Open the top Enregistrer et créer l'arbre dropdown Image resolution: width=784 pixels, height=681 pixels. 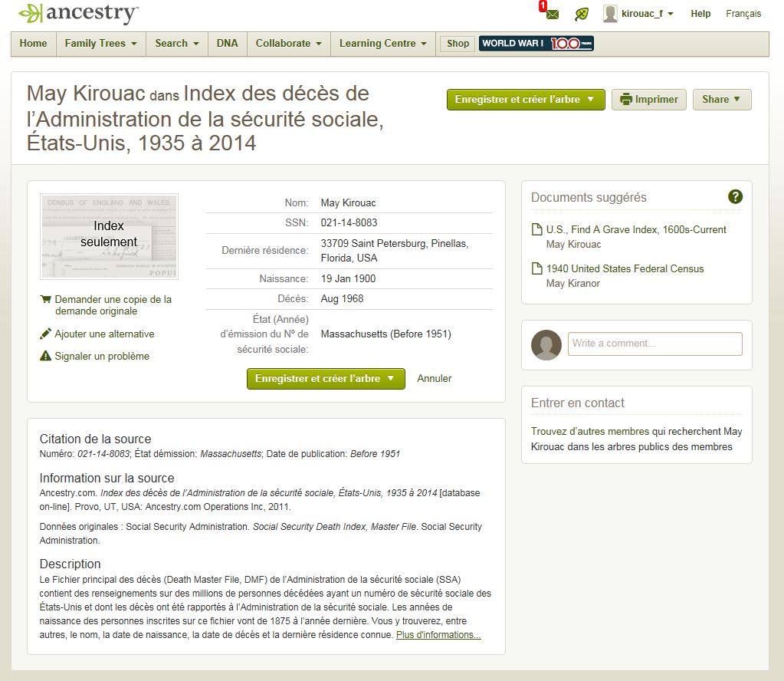click(526, 100)
